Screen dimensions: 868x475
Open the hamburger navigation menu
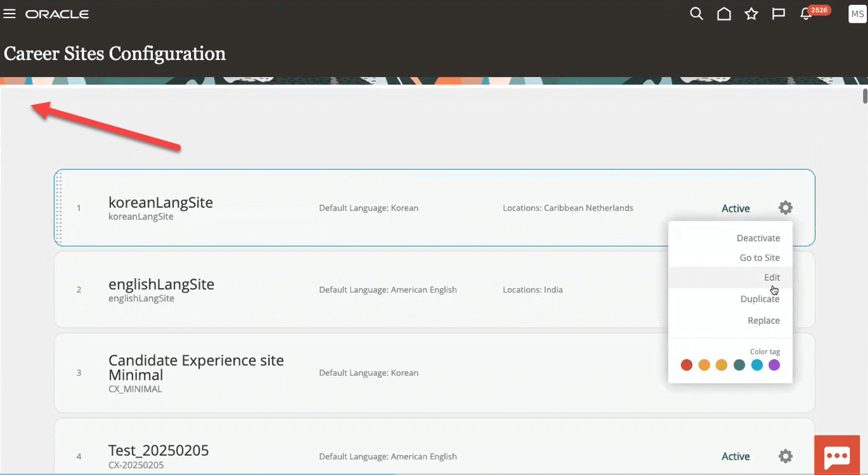(9, 13)
